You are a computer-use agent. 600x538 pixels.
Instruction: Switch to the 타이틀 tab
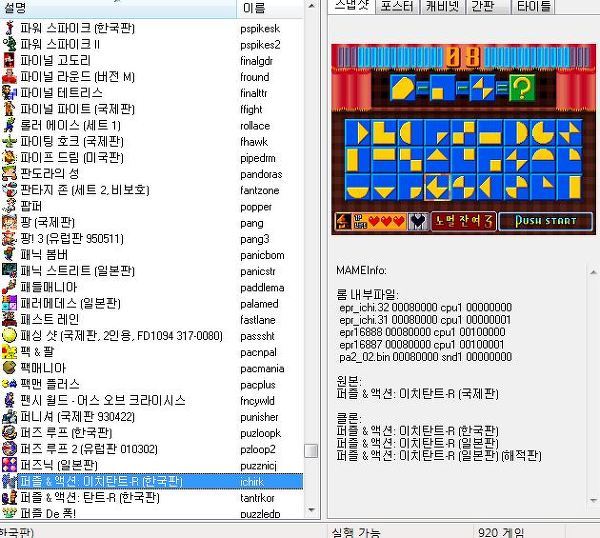(533, 7)
